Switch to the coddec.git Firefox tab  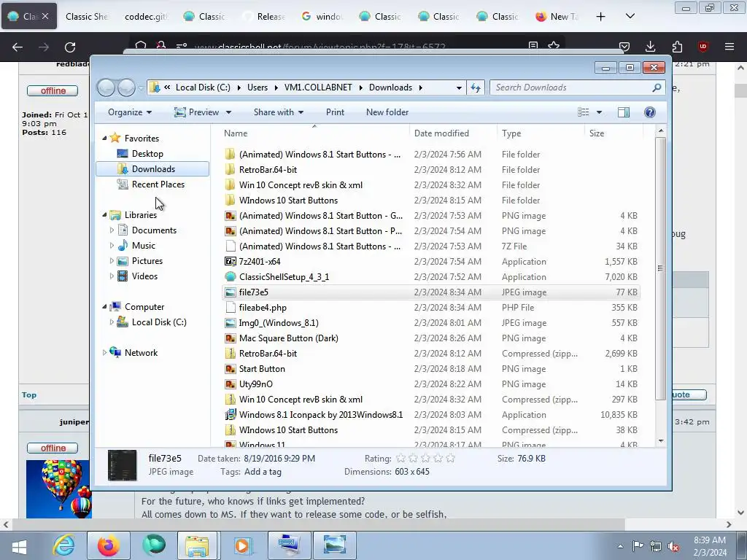(145, 17)
